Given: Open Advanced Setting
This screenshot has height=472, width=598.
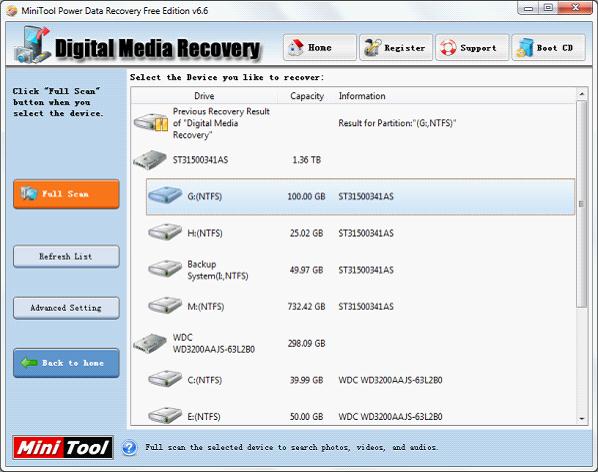Looking at the screenshot, I should pos(66,308).
